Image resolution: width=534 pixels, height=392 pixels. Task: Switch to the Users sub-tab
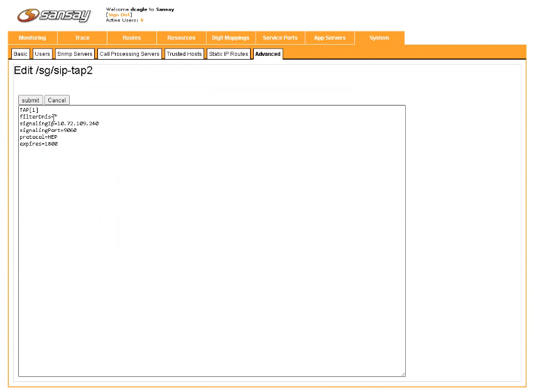pos(41,53)
